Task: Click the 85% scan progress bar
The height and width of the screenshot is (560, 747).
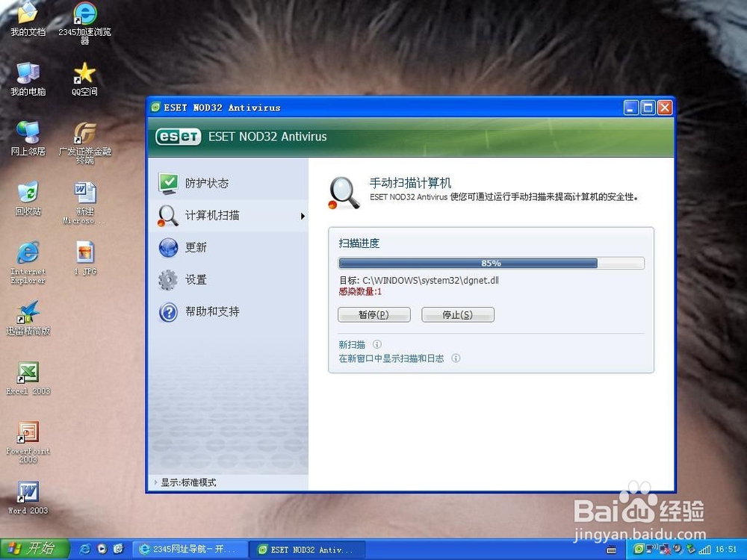Action: 490,263
